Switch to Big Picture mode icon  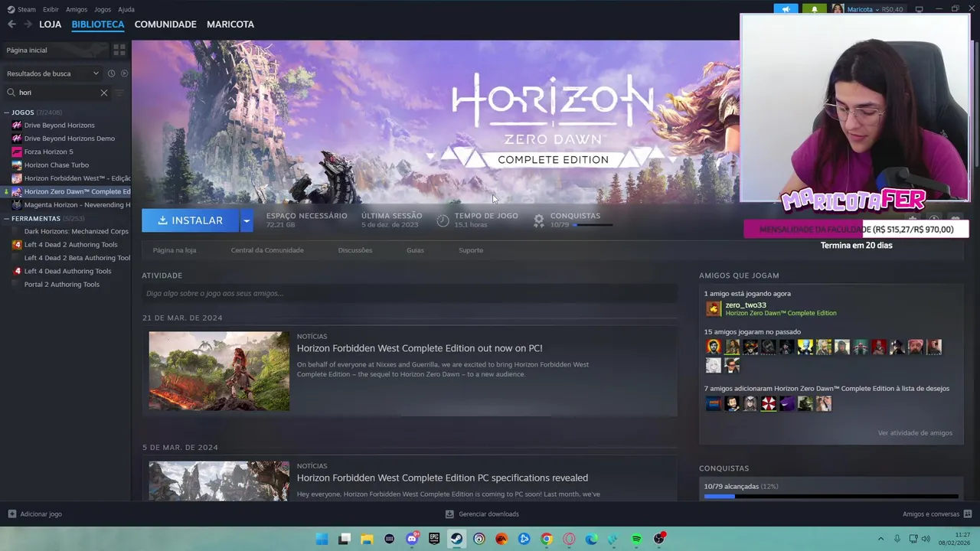(920, 9)
